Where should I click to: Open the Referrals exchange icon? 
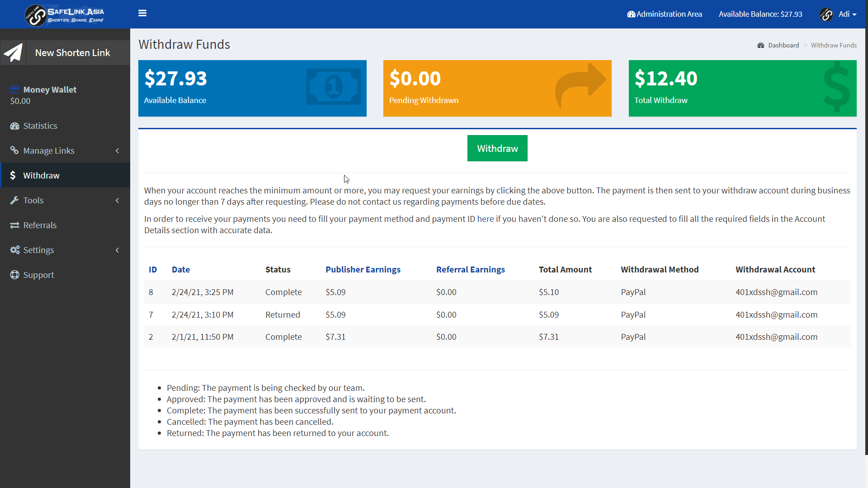pos(14,225)
